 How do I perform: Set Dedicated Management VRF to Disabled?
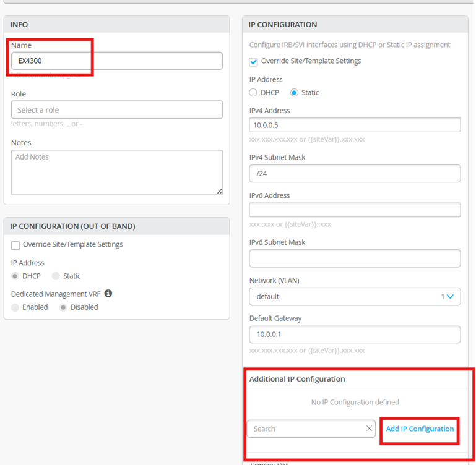(x=63, y=307)
